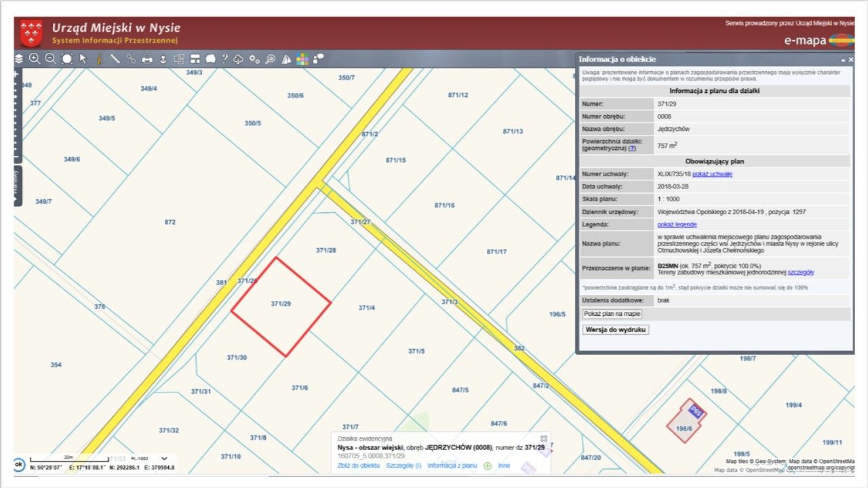Click parcel label 872 on the map
868x488 pixels.
[170, 222]
